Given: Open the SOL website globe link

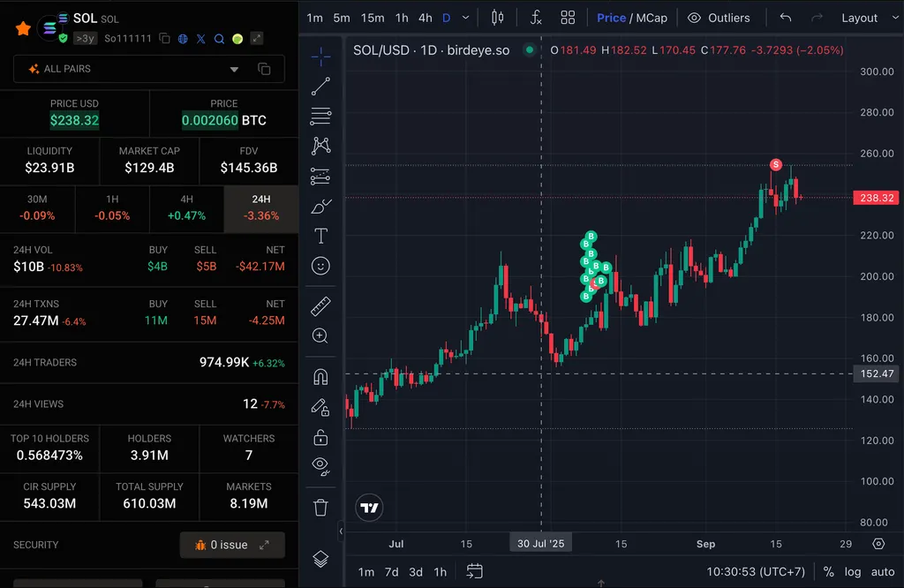Looking at the screenshot, I should [x=183, y=39].
